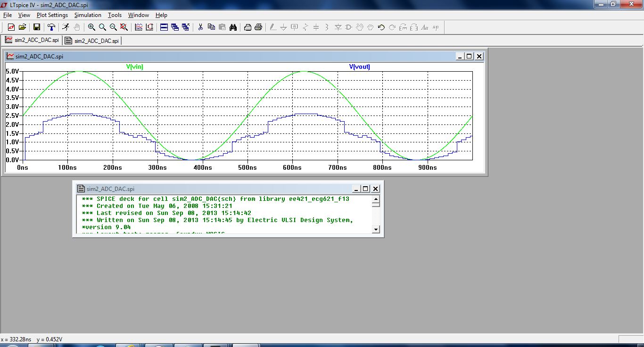Open the View menu
644x347 pixels.
pyautogui.click(x=24, y=15)
